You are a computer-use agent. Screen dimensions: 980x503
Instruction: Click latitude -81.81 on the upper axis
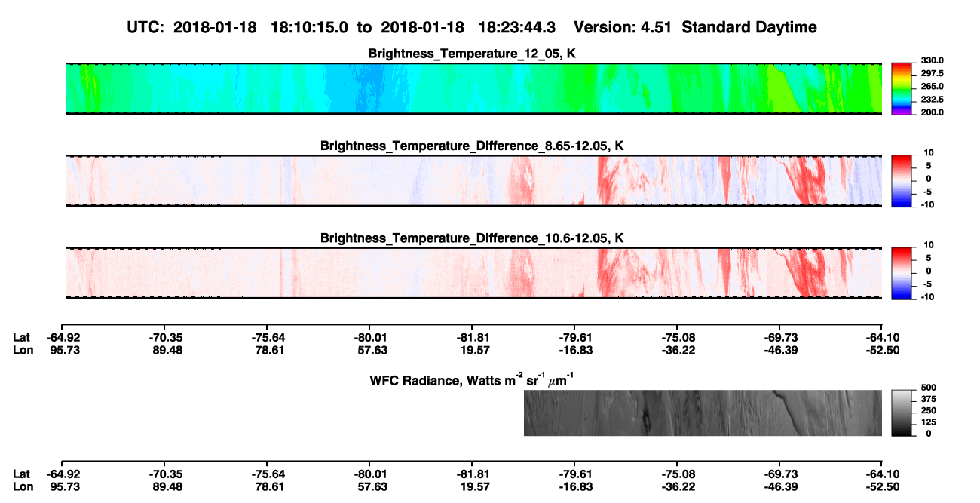tap(472, 337)
